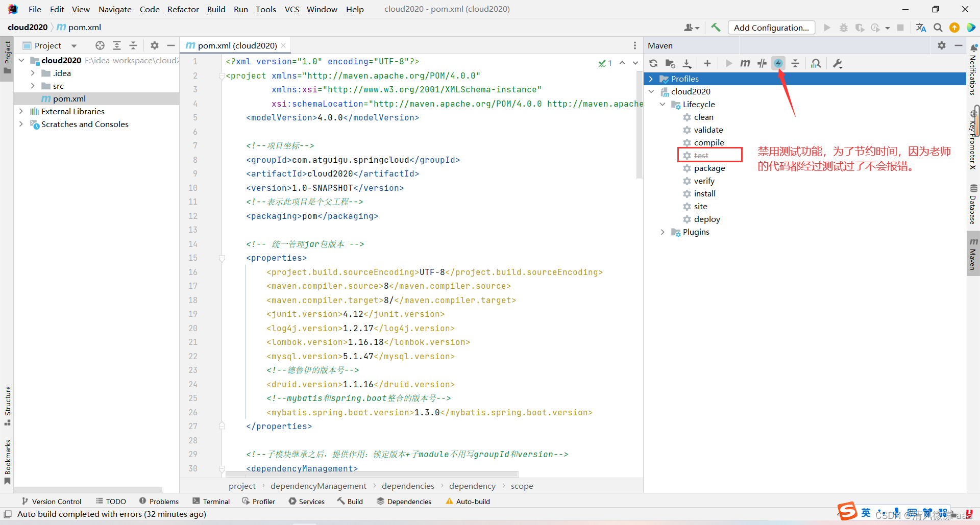Image resolution: width=980 pixels, height=525 pixels.
Task: Open the VCS menu
Action: 292,9
